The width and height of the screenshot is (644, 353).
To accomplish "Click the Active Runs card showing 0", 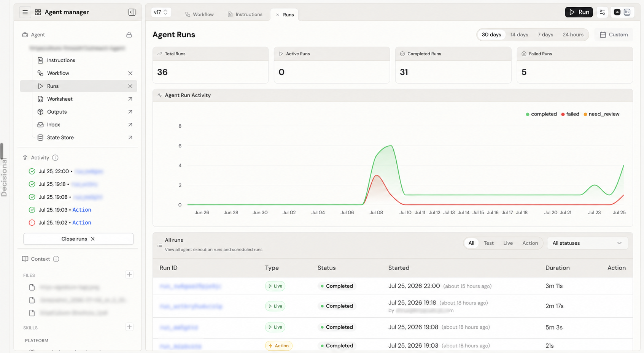I will [x=332, y=65].
